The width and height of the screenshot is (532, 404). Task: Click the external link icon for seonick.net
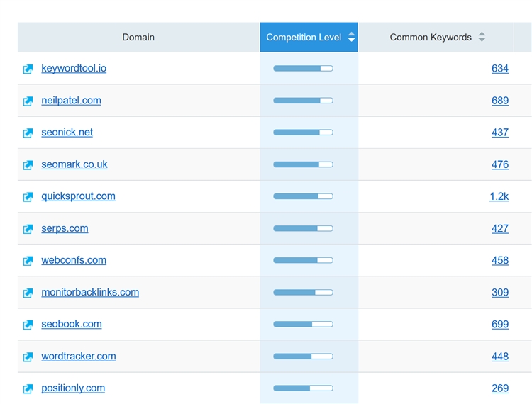coord(28,133)
